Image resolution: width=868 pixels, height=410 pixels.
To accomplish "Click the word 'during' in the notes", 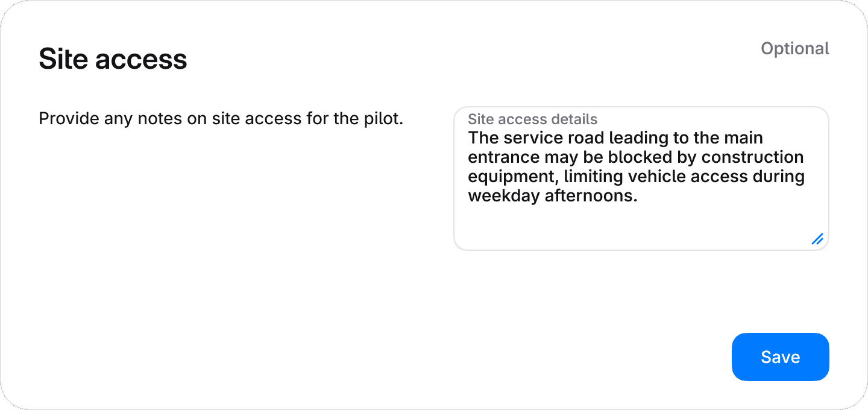I will coord(778,177).
